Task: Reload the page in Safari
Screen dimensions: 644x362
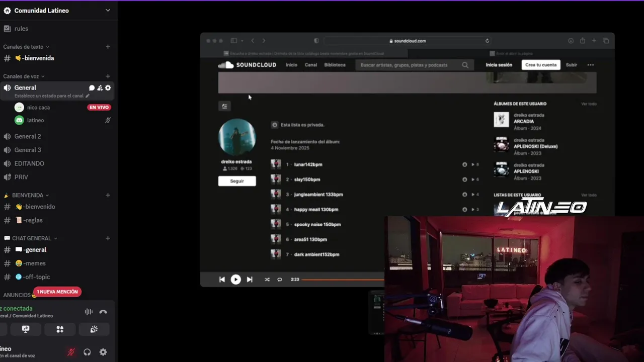Action: coord(487,41)
